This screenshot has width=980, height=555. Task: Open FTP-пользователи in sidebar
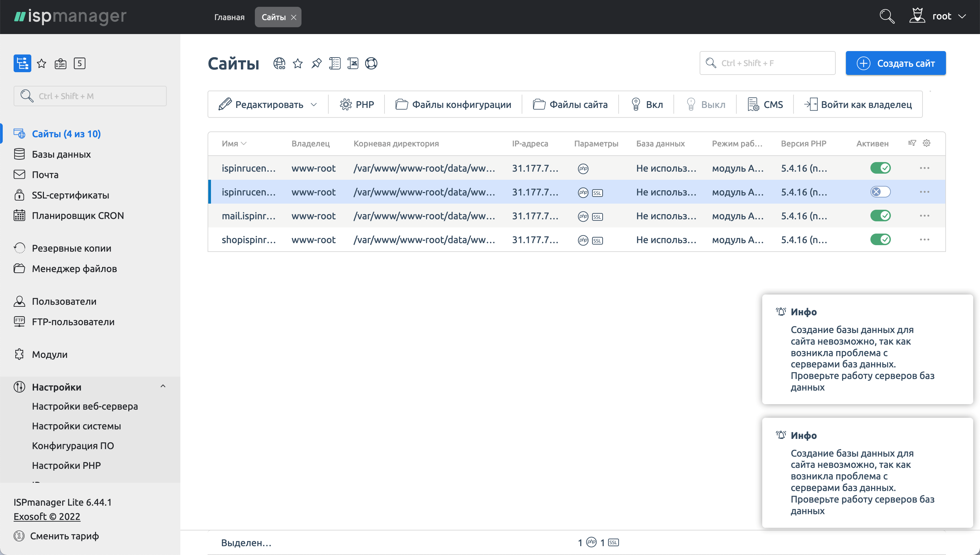tap(73, 322)
